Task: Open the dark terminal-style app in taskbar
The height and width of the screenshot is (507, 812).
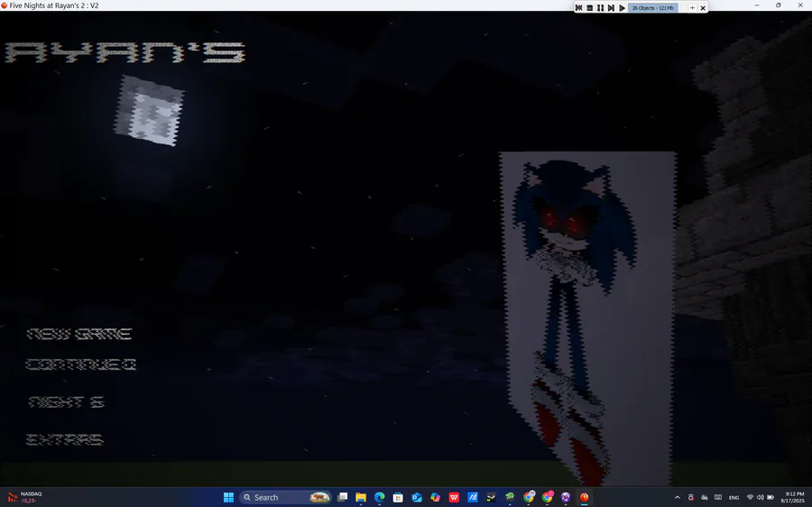Action: point(491,497)
